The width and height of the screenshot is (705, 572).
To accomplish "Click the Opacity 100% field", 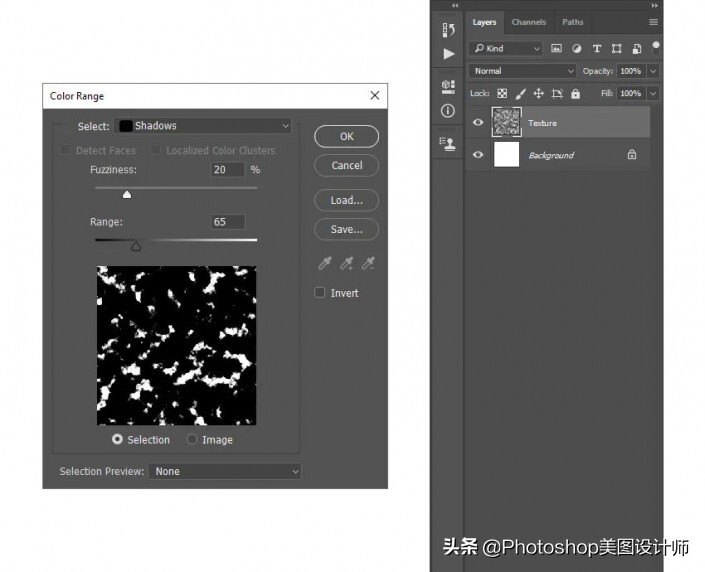I will coord(631,71).
